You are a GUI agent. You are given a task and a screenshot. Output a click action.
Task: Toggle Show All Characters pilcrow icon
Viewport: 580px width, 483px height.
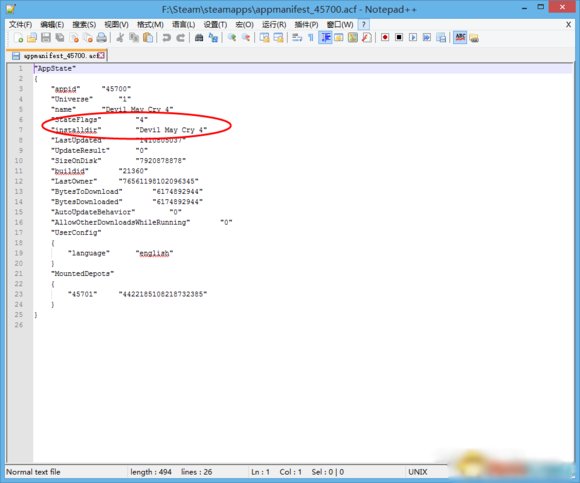coord(311,38)
